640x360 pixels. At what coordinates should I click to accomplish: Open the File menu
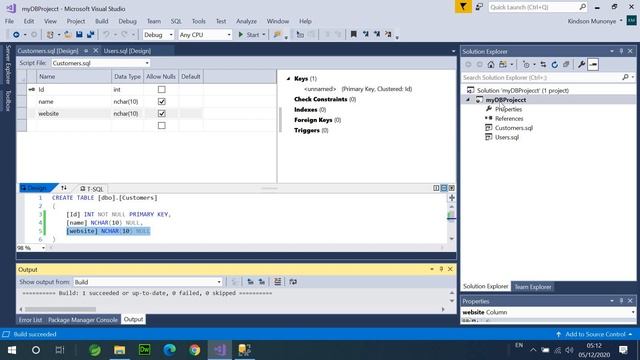click(x=9, y=21)
